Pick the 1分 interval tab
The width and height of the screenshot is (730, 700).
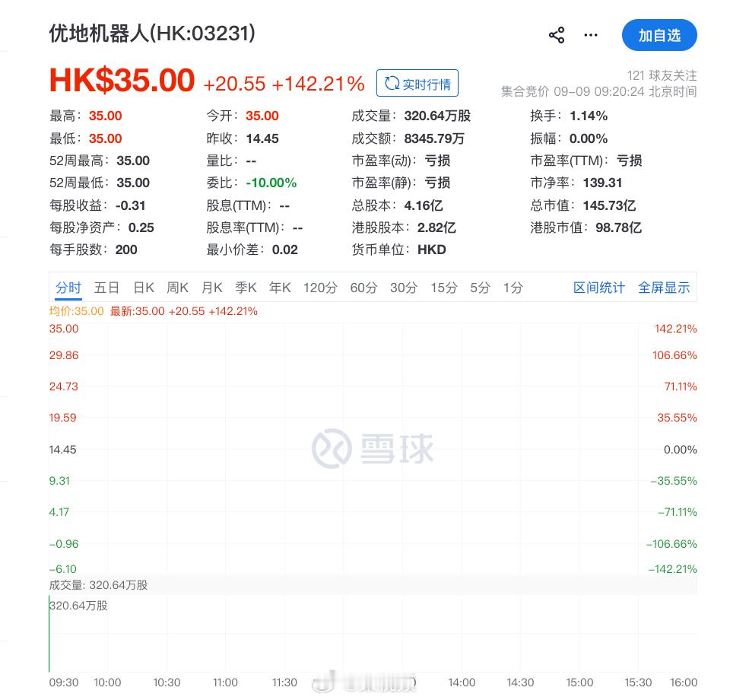click(513, 288)
